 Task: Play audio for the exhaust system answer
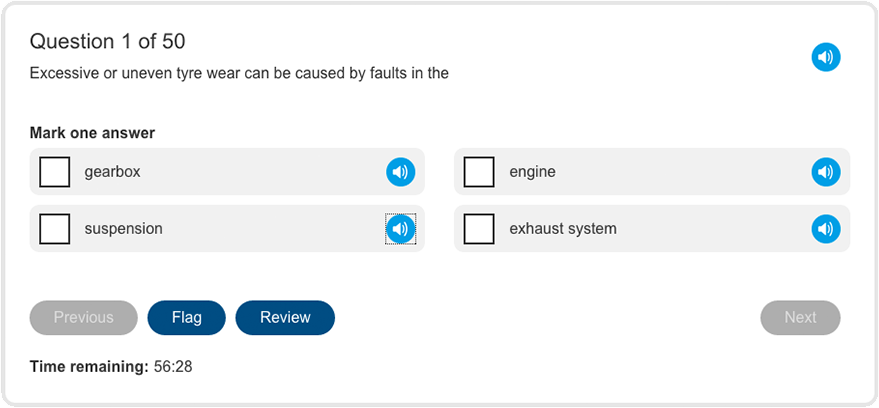coord(826,229)
